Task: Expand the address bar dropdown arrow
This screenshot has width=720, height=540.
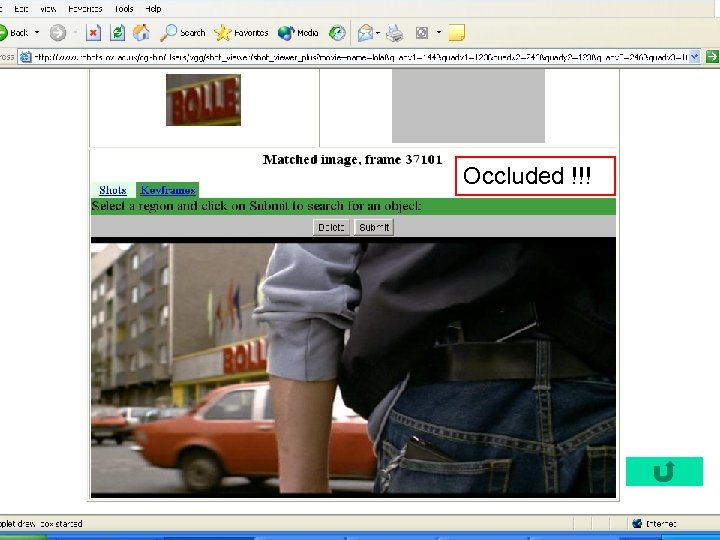Action: click(694, 57)
